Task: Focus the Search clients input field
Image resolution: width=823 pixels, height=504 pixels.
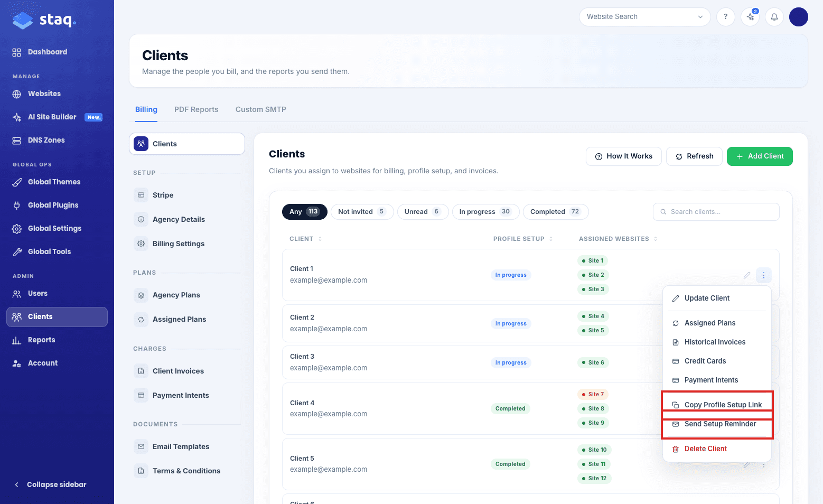Action: tap(716, 212)
